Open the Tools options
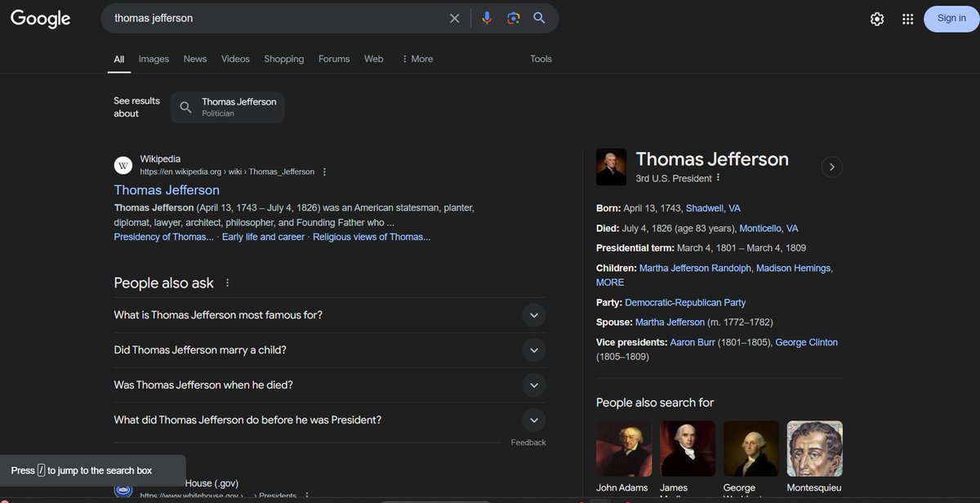 541,59
